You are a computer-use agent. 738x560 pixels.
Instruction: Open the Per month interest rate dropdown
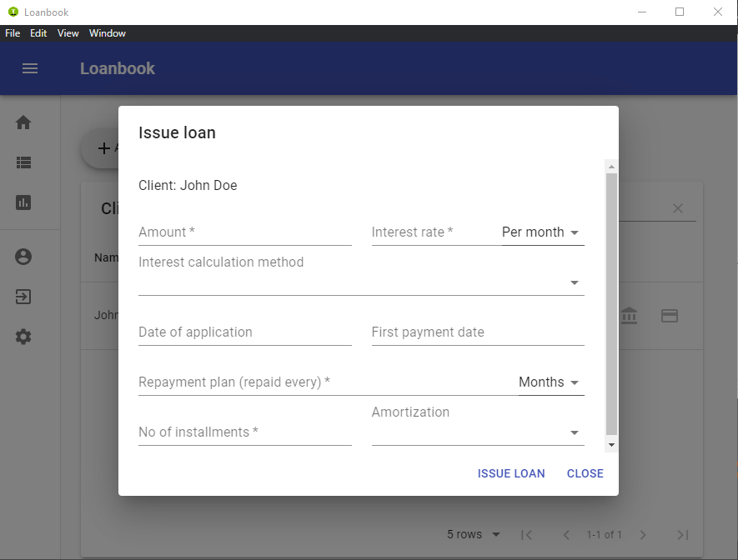coord(541,232)
